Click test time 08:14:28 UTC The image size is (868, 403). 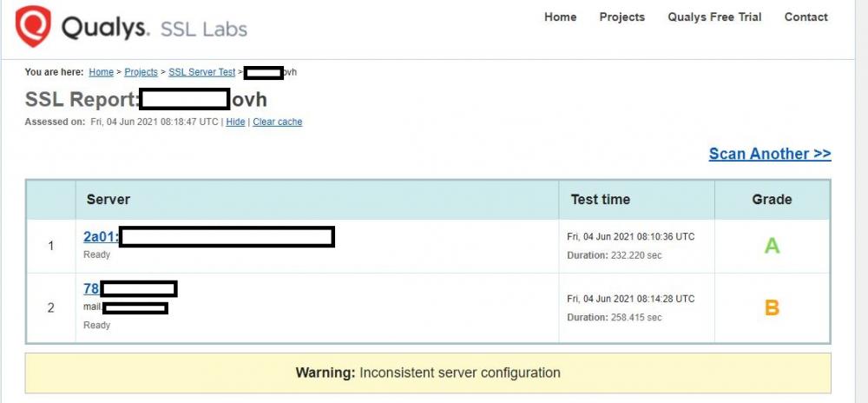tap(630, 299)
